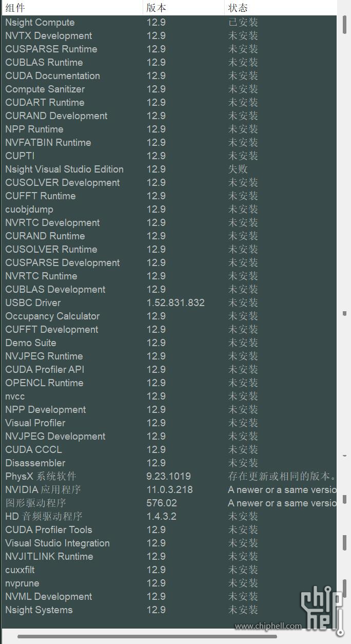
Task: Select the NVJITLINK Runtime row
Action: [x=169, y=557]
